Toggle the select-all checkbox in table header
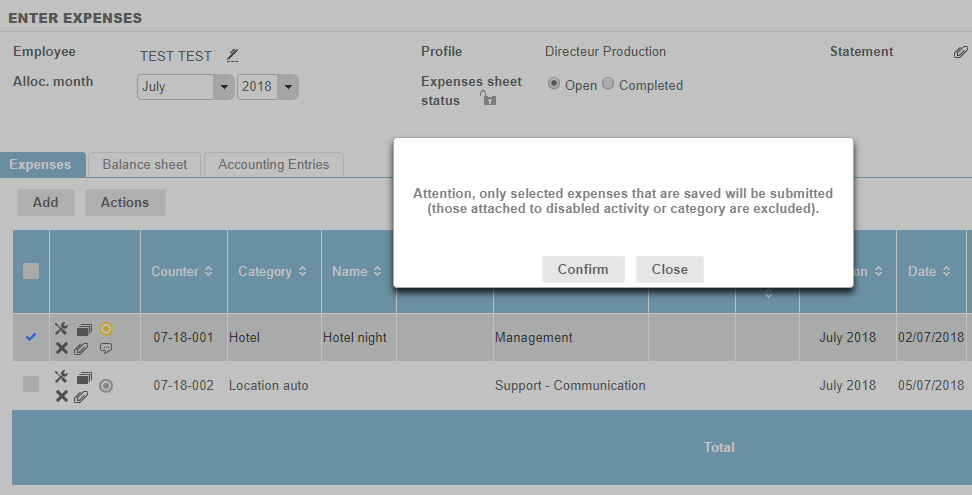Image resolution: width=972 pixels, height=495 pixels. (31, 271)
